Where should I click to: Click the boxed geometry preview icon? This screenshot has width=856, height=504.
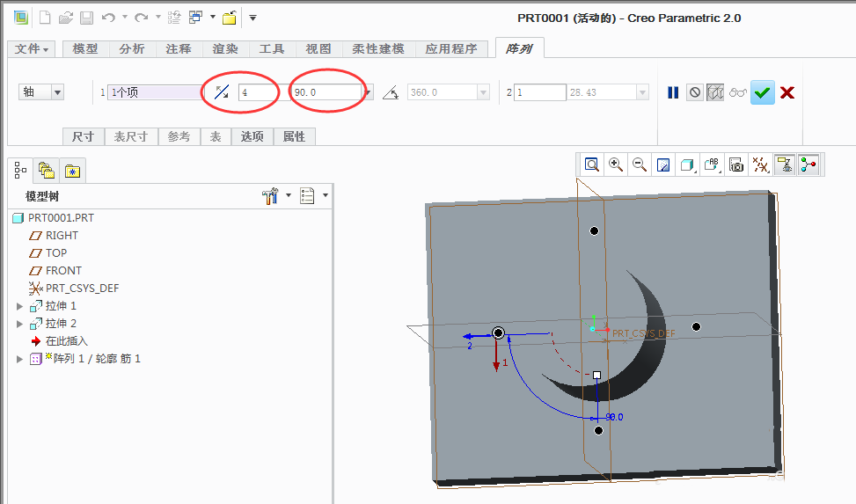pyautogui.click(x=715, y=92)
